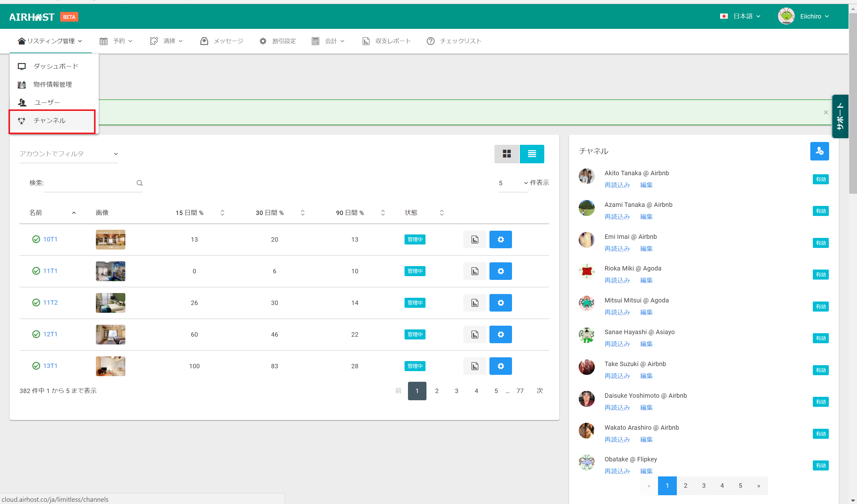Open report icon for listing 11T1
Viewport: 857px width, 504px height.
coord(475,271)
